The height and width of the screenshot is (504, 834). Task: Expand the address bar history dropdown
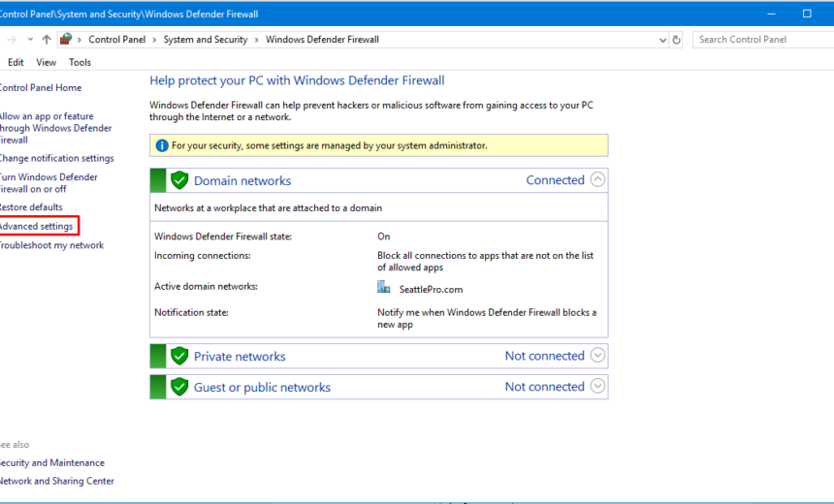tap(662, 40)
